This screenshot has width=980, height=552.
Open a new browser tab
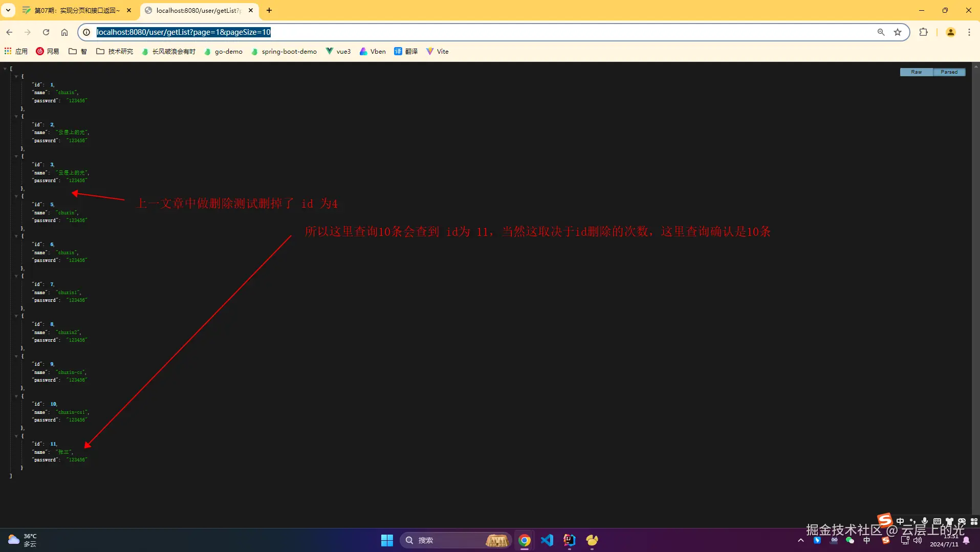coord(269,10)
